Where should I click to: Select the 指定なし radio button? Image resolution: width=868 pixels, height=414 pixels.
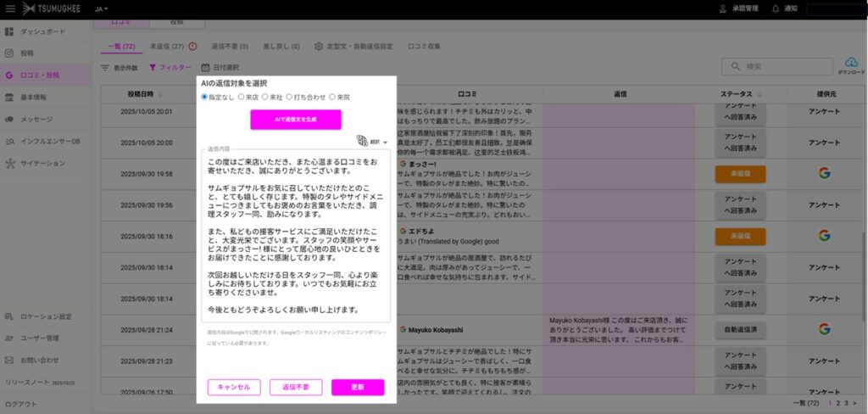(x=204, y=97)
